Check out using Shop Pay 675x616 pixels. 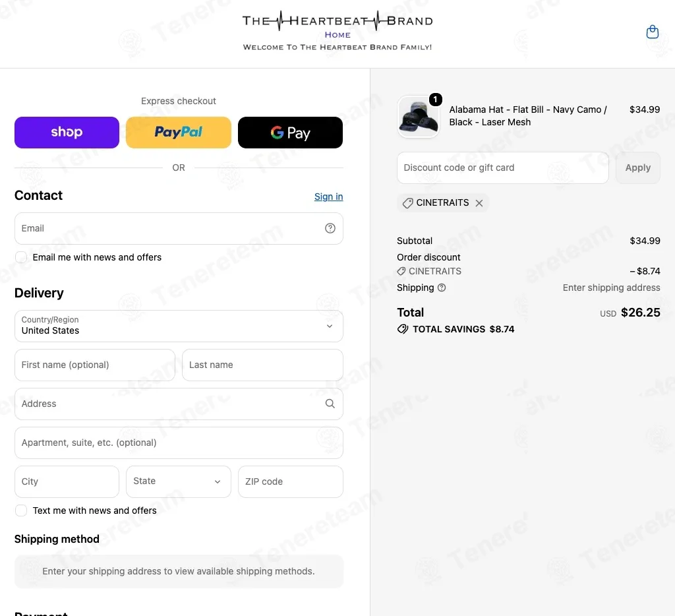(x=67, y=133)
